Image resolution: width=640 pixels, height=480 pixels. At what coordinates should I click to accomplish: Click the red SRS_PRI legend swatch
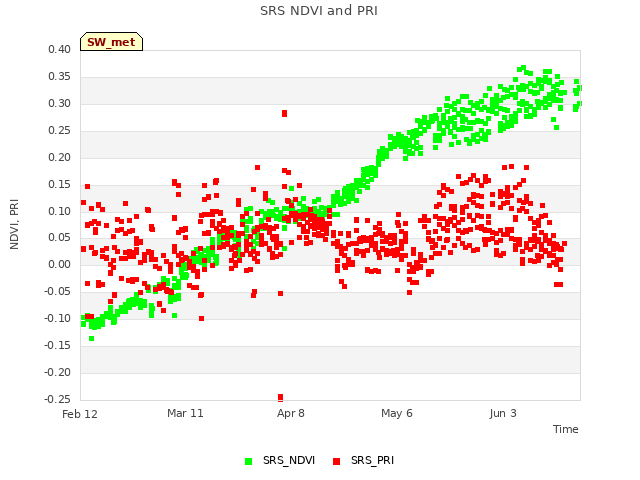click(336, 461)
